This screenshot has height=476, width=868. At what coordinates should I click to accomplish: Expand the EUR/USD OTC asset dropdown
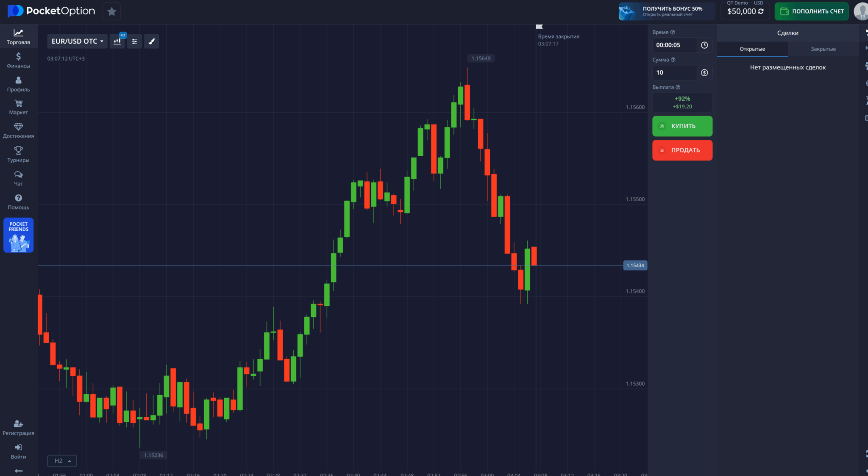coord(77,42)
